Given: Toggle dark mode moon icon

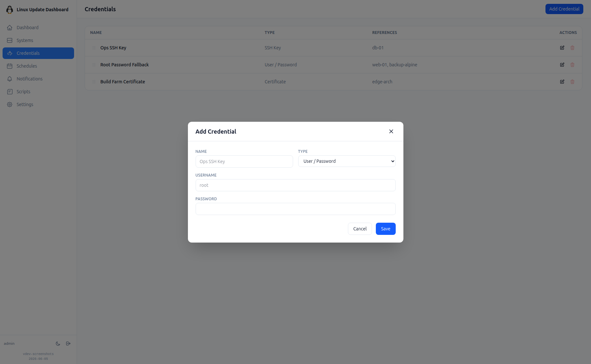Looking at the screenshot, I should tap(58, 343).
